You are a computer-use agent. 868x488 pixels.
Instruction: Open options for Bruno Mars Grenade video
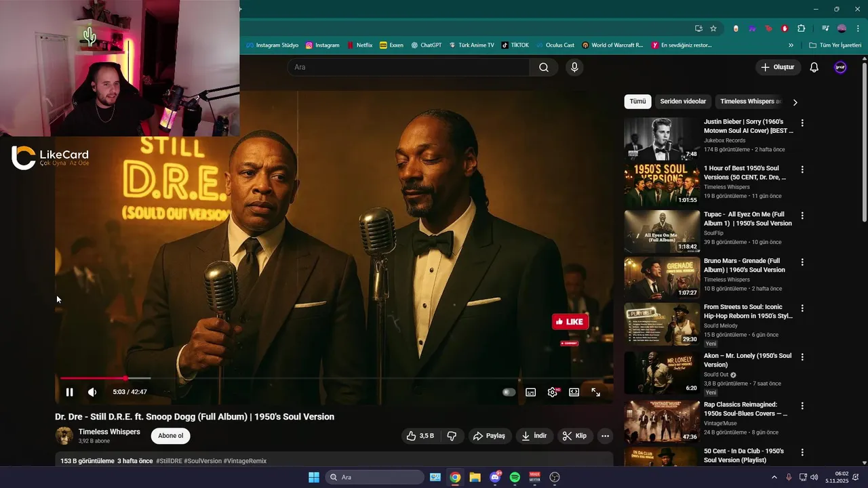click(x=802, y=262)
